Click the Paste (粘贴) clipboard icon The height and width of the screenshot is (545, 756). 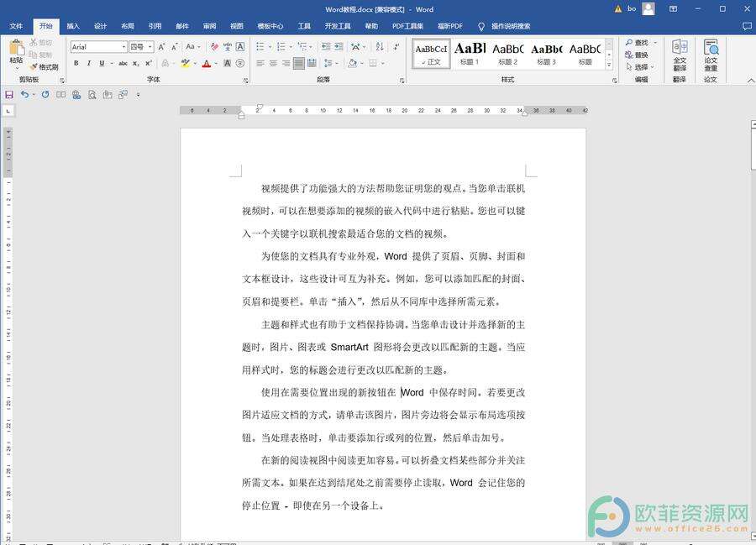tap(17, 48)
